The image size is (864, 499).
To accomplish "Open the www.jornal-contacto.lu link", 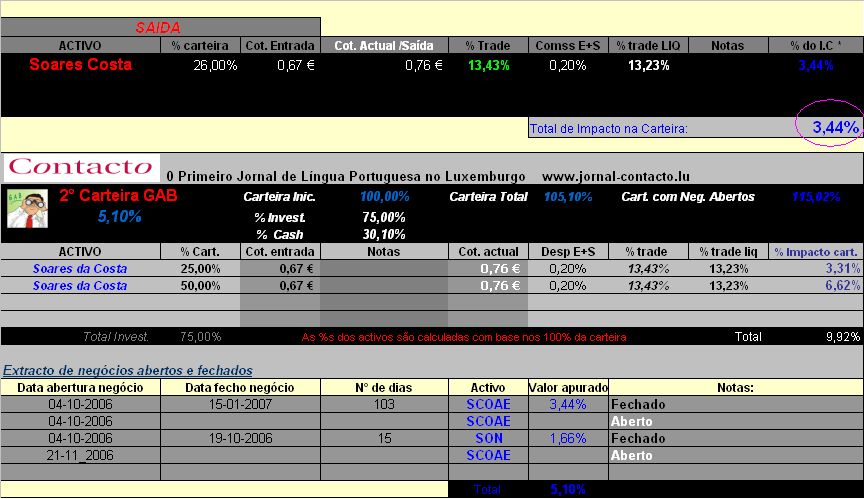I will point(615,176).
